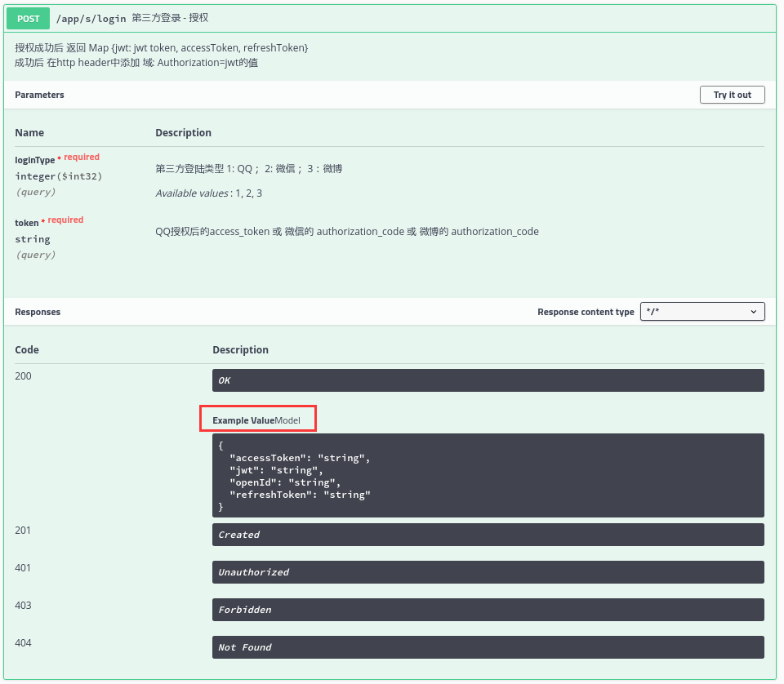This screenshot has height=684, width=784.
Task: Collapse the operation via 第三方登录 - 授权 summary
Action: [x=170, y=18]
